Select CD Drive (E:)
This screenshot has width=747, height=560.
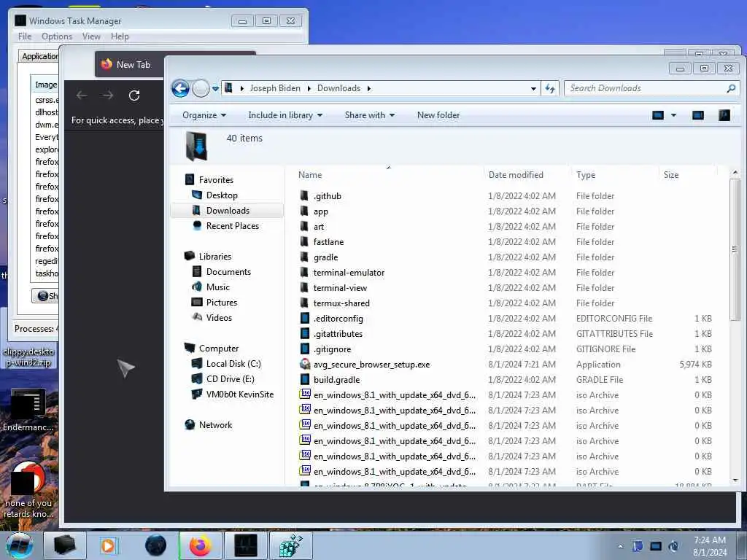230,379
